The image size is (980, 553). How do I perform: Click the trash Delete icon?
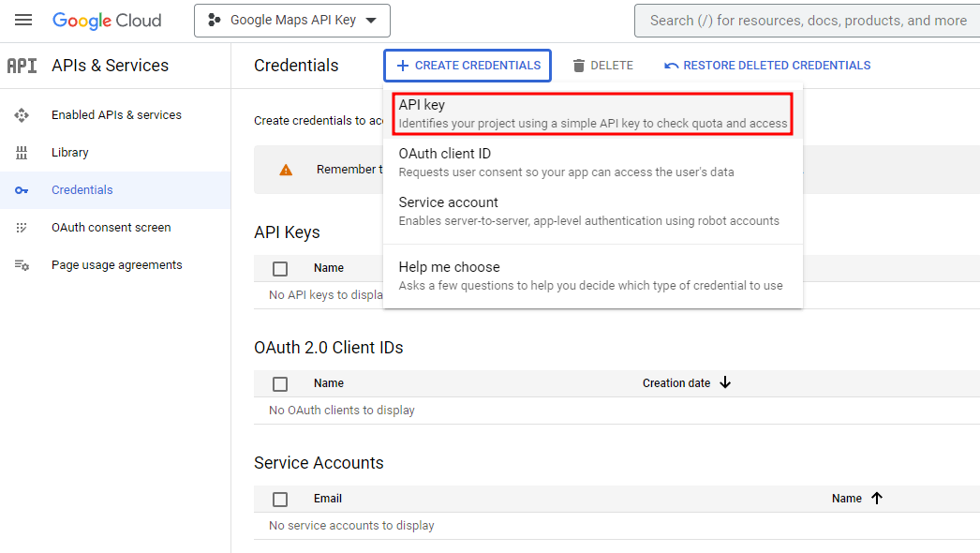(579, 66)
